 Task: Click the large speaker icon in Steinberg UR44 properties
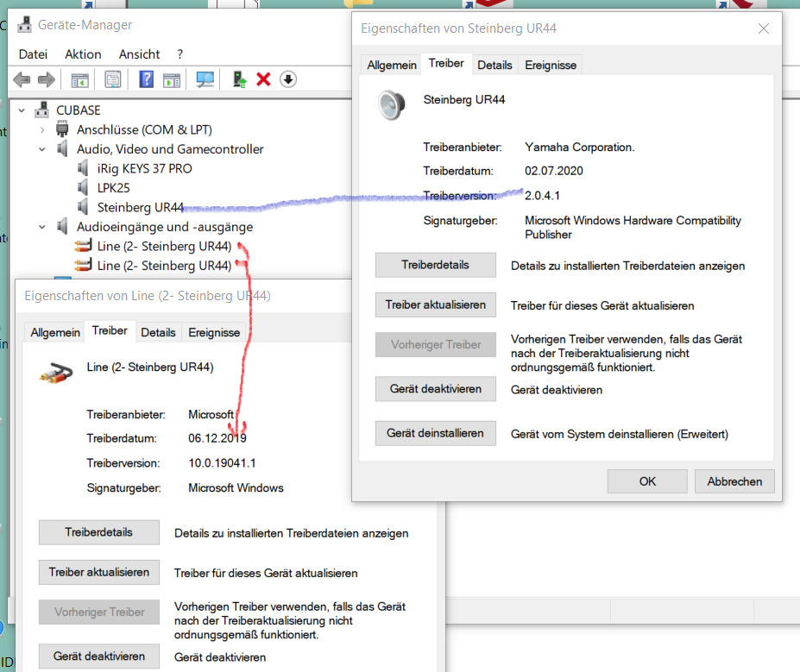tap(391, 104)
